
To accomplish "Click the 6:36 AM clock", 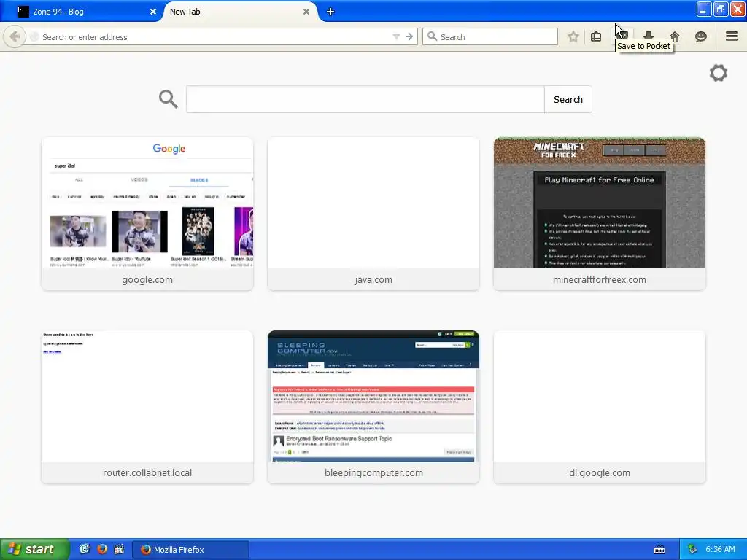I will [720, 550].
